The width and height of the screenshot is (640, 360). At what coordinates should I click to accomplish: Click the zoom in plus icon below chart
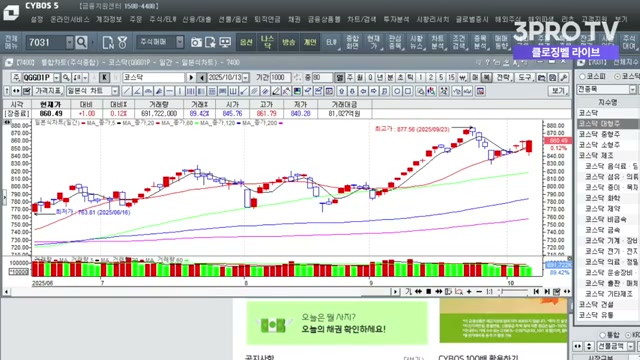point(469,291)
